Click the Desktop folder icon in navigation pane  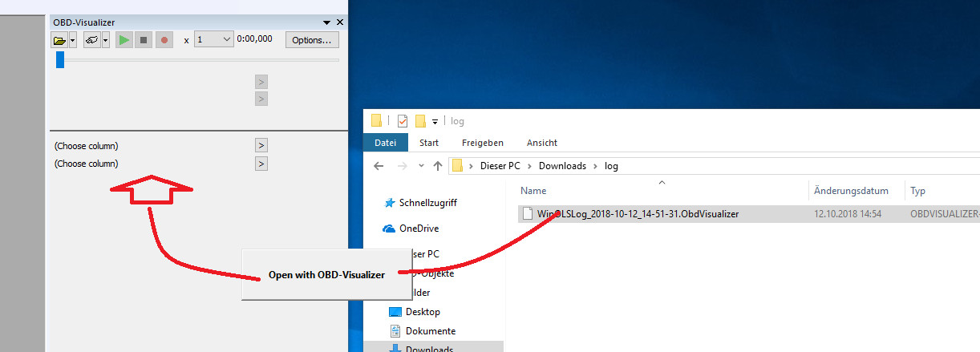(395, 311)
